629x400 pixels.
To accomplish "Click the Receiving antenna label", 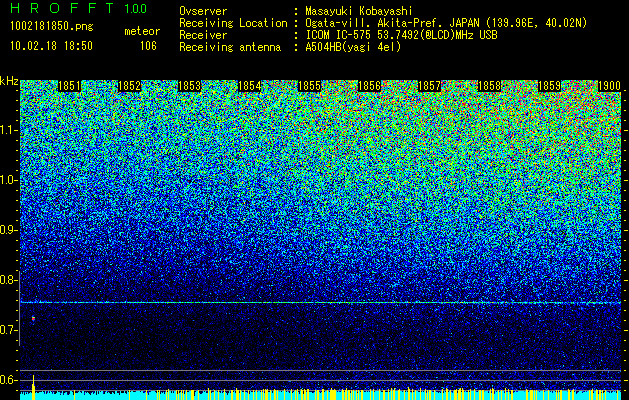I will tap(230, 47).
